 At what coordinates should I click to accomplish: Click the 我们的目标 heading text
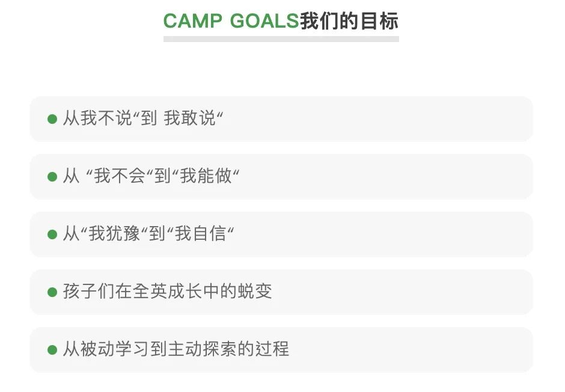[349, 21]
